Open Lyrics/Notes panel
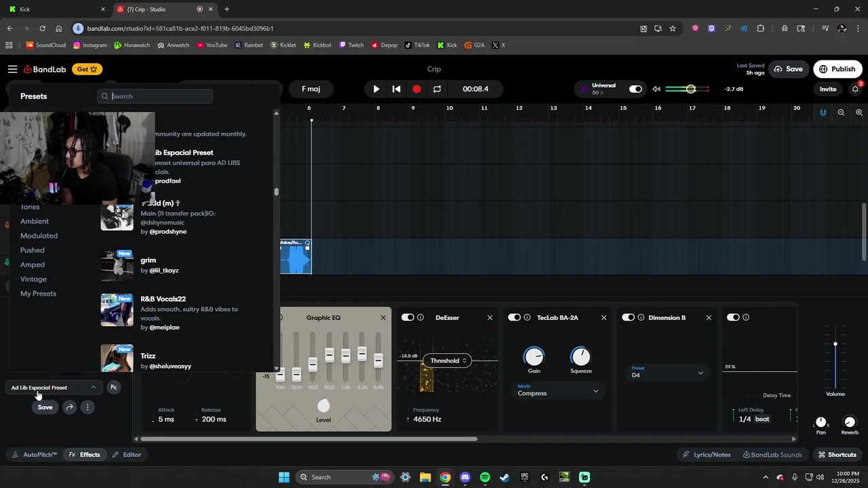This screenshot has height=488, width=868. point(707,455)
